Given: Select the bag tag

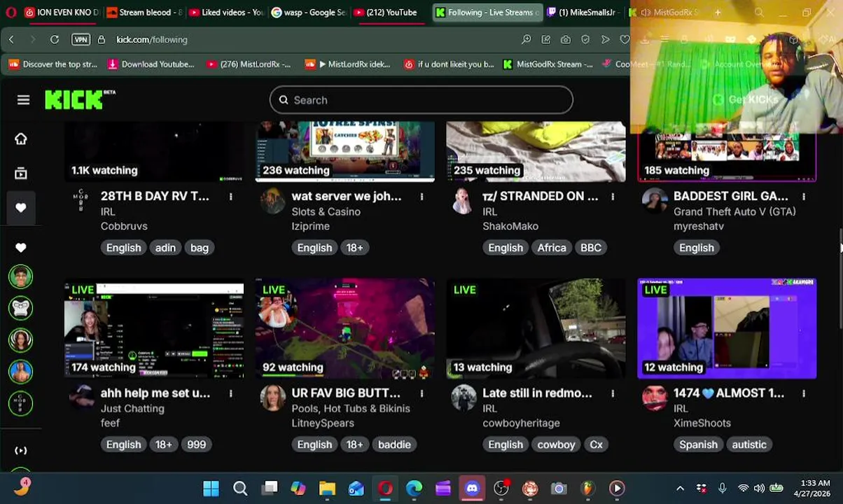Looking at the screenshot, I should [x=200, y=248].
